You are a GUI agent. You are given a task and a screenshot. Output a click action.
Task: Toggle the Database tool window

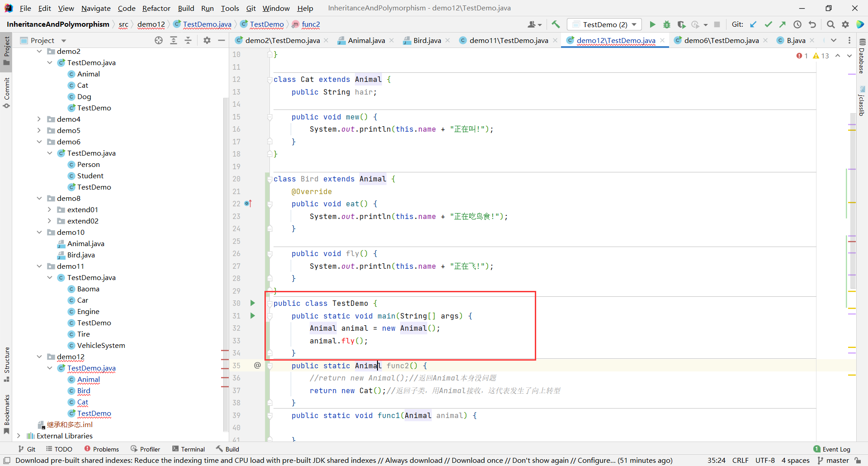[x=862, y=57]
